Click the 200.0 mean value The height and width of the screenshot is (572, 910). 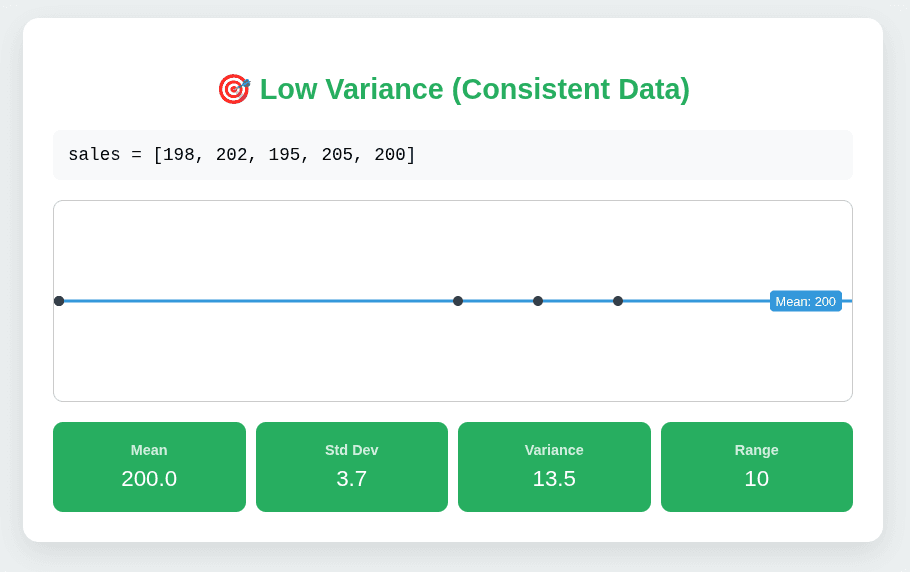point(149,479)
